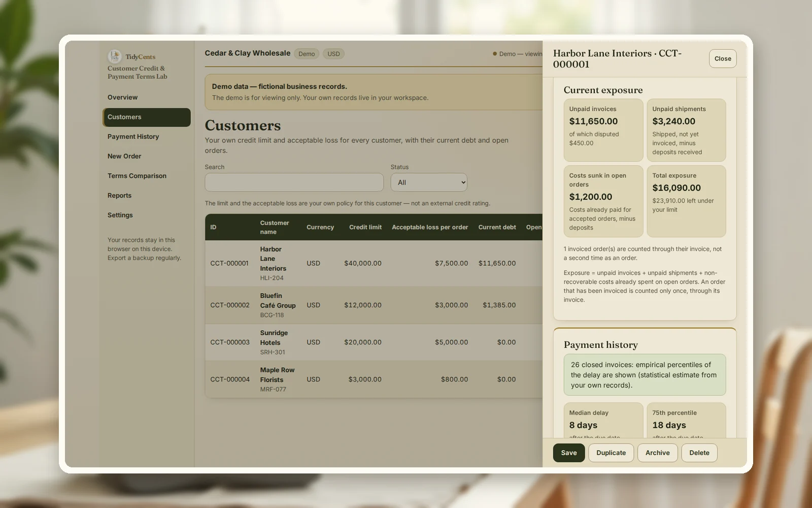Image resolution: width=812 pixels, height=508 pixels.
Task: Click the TidyCents logo icon
Action: (114, 56)
